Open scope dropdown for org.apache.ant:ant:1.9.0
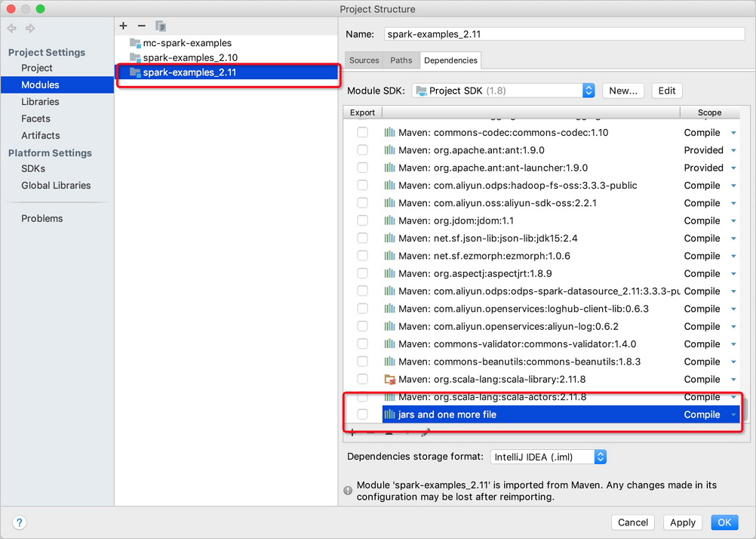Image resolution: width=756 pixels, height=539 pixels. [x=733, y=150]
